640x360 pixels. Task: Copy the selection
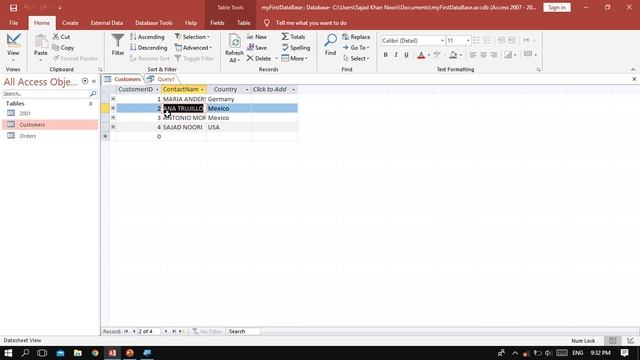(63, 48)
